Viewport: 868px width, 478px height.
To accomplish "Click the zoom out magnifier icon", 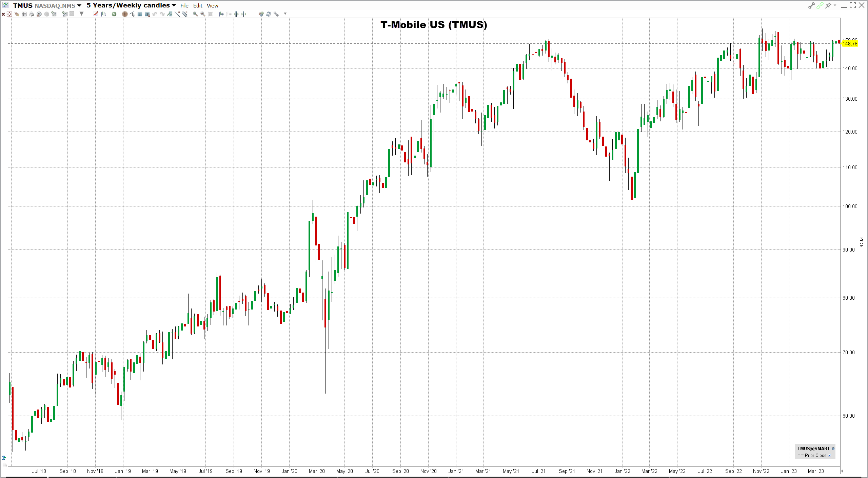I will (203, 14).
